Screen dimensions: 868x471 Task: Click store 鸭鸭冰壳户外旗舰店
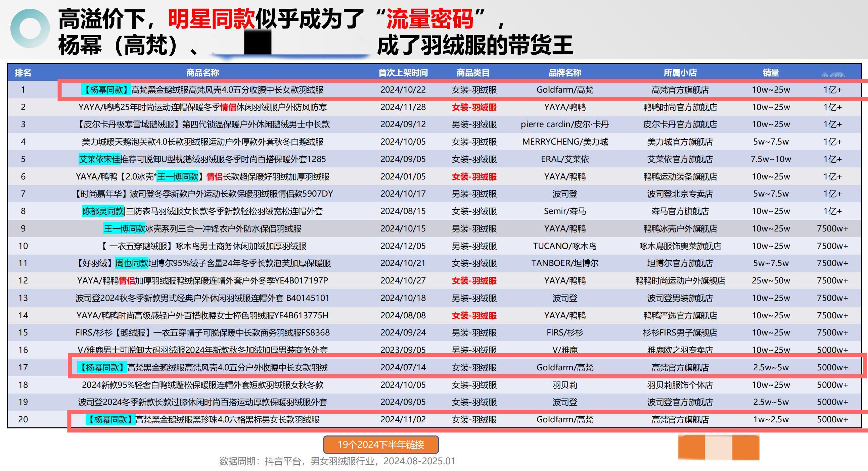tap(680, 229)
